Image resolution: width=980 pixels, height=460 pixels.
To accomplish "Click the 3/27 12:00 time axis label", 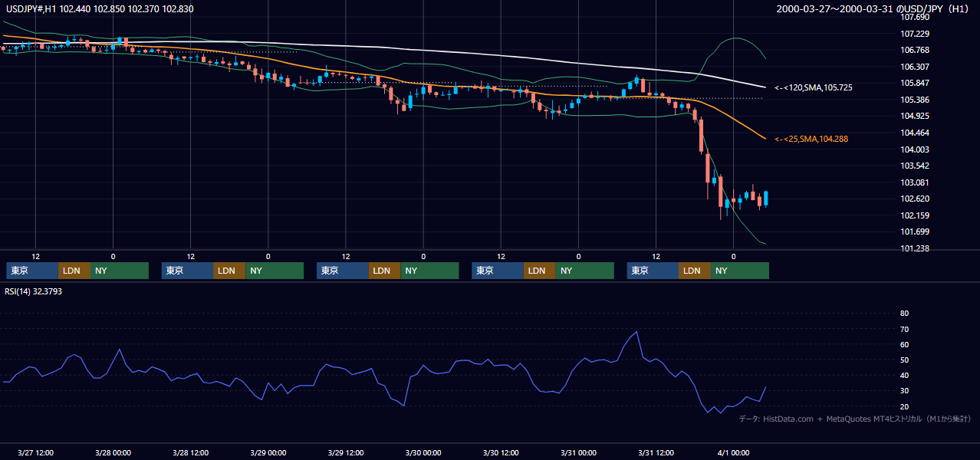I will 35,452.
